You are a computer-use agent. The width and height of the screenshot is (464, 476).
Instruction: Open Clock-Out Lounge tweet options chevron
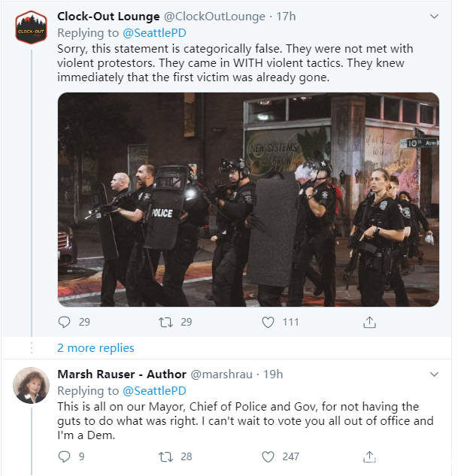[434, 16]
